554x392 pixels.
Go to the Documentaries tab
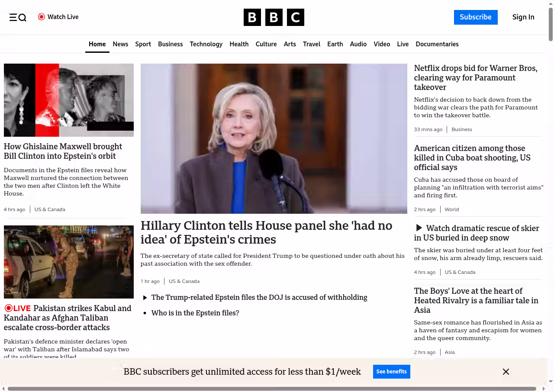point(437,44)
